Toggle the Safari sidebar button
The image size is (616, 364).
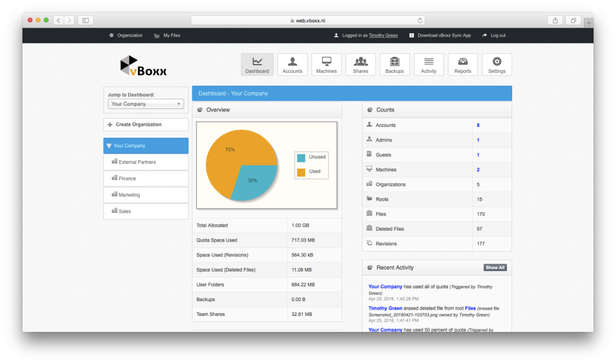(x=85, y=21)
